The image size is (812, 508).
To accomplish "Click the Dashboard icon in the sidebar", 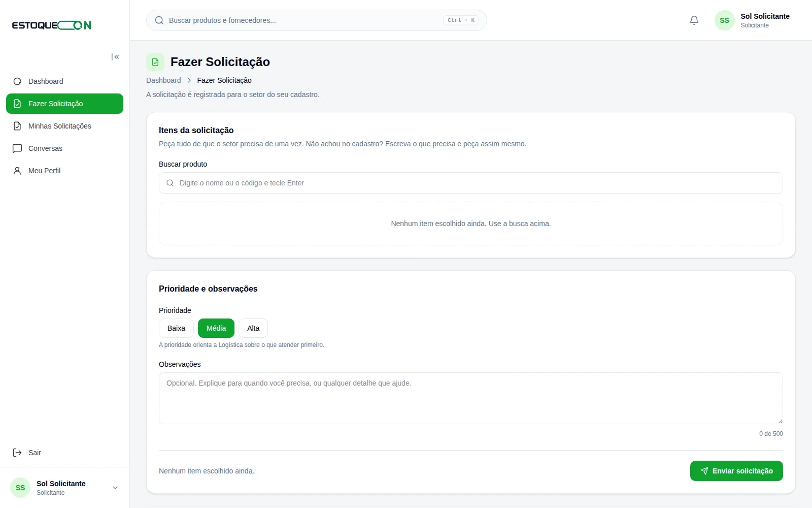I will pyautogui.click(x=17, y=81).
